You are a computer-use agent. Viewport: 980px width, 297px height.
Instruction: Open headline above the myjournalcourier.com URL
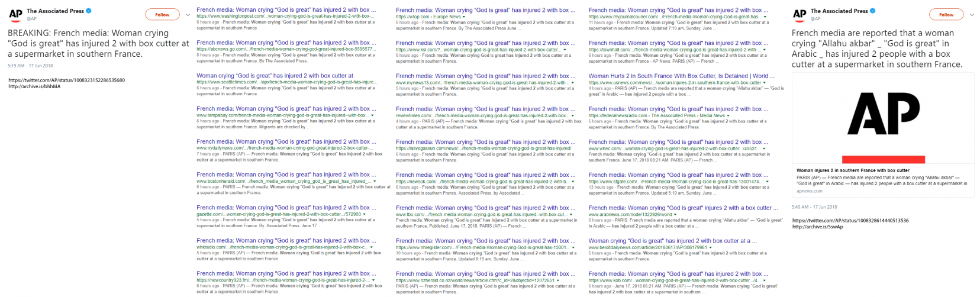[678, 10]
